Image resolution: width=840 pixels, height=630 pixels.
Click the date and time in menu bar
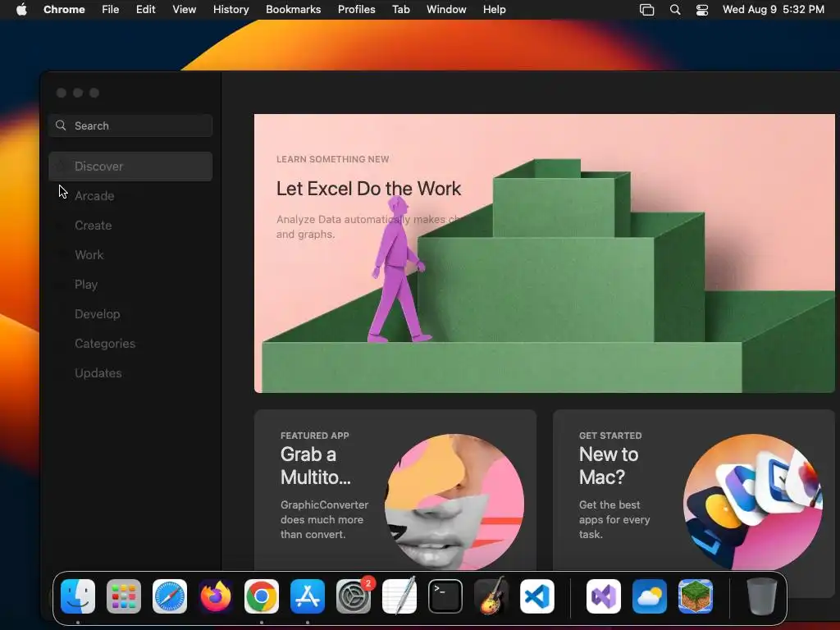[x=773, y=10]
